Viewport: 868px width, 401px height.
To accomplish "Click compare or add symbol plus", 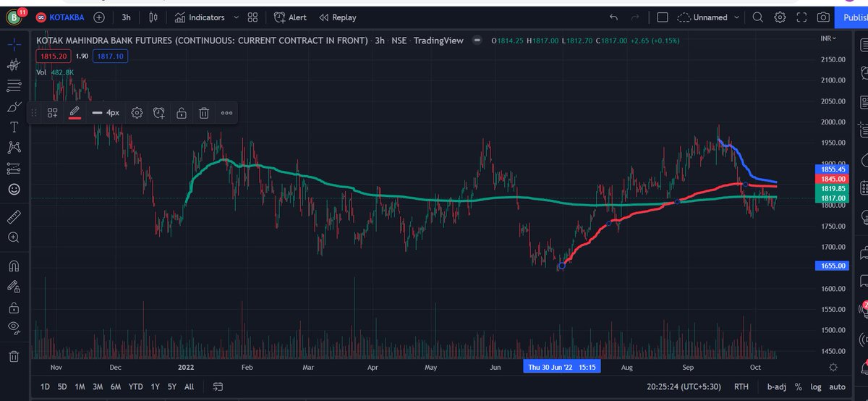I will tap(99, 17).
